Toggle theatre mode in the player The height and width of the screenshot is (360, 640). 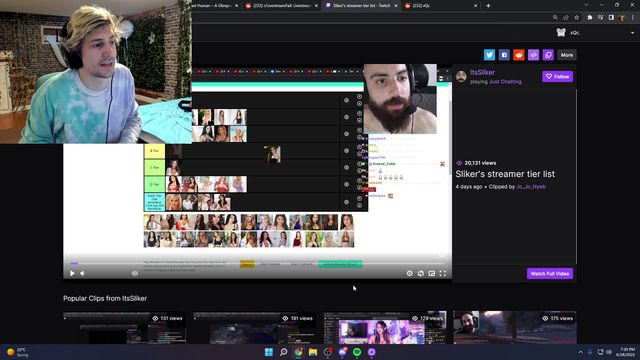tap(420, 273)
